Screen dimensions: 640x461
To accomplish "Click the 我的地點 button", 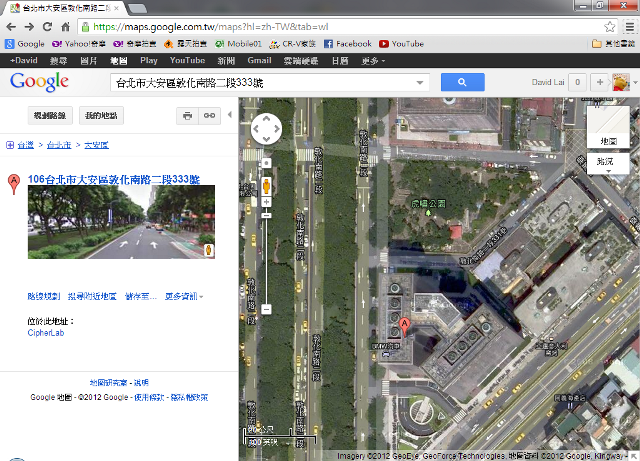I will tap(101, 116).
